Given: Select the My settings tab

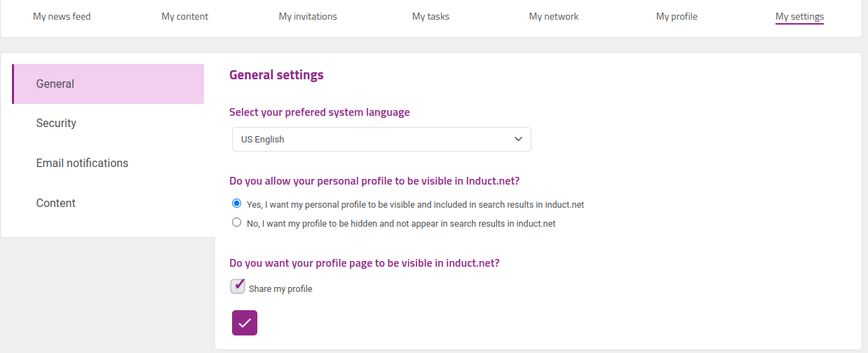Looking at the screenshot, I should coord(799,16).
